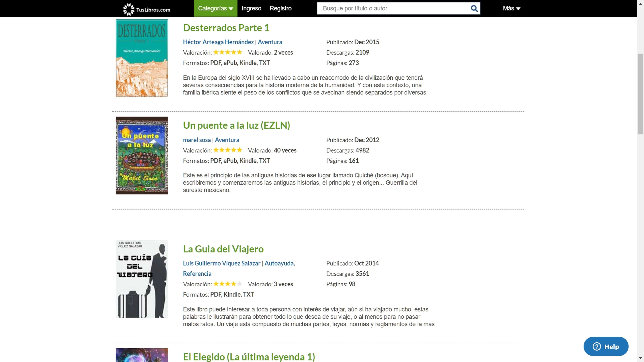The width and height of the screenshot is (644, 362).
Task: Click La Guía del Viajero cover thumbnail
Action: tap(142, 279)
